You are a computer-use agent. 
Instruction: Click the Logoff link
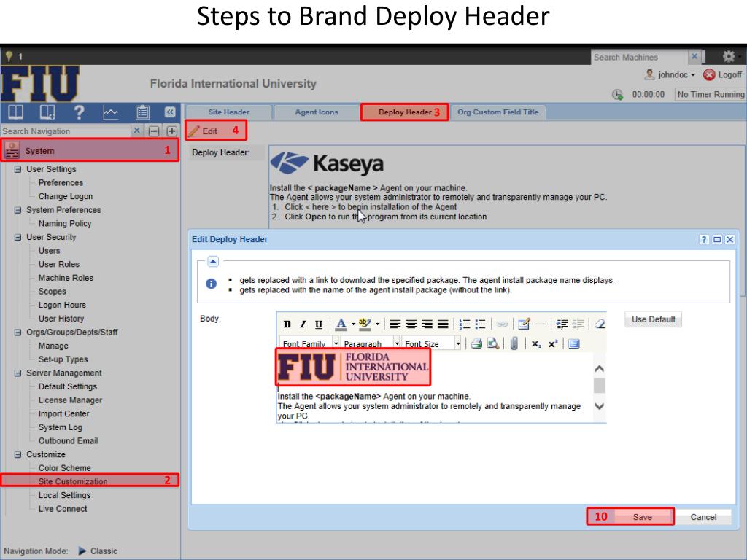[723, 75]
